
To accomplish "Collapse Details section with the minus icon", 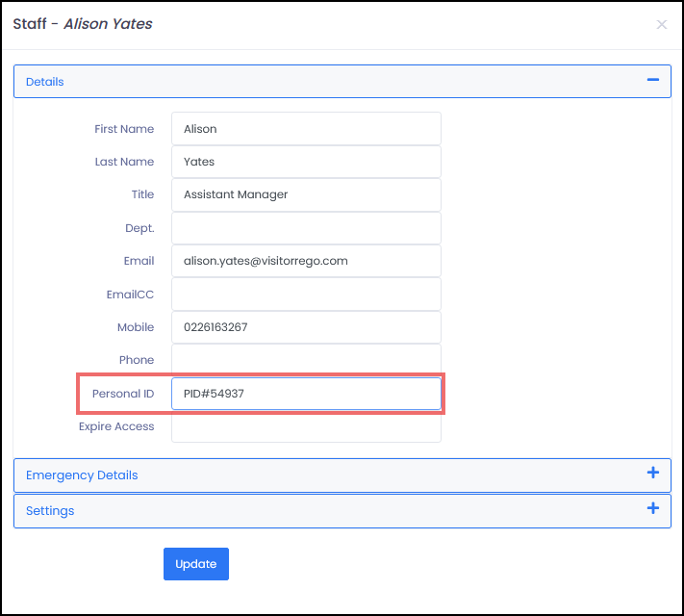I will click(653, 81).
